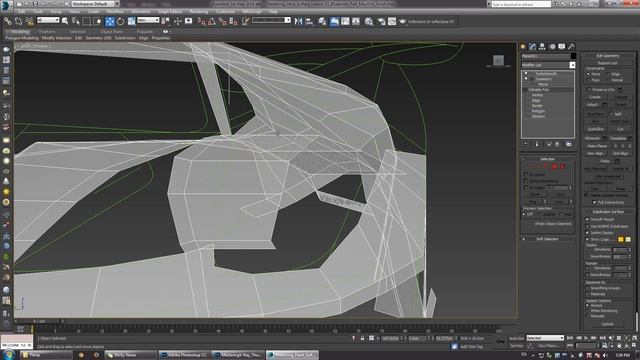Switch to the Motion command panel
640x360 pixels.
click(x=552, y=47)
